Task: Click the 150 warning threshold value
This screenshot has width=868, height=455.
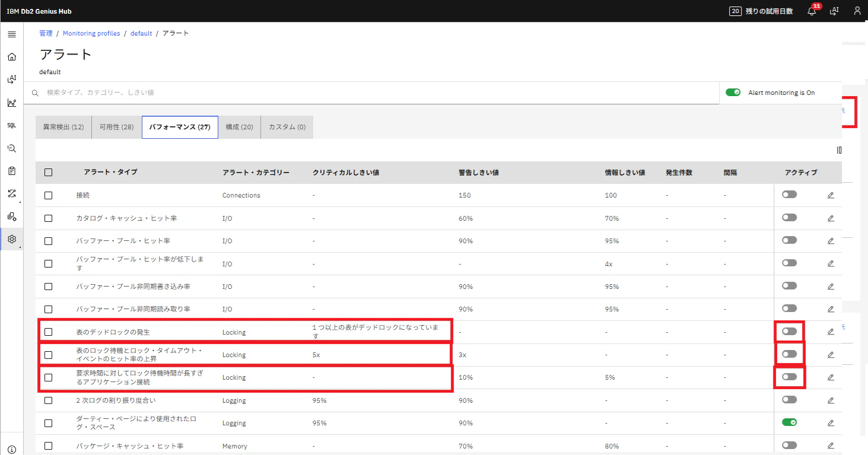Action: [465, 195]
